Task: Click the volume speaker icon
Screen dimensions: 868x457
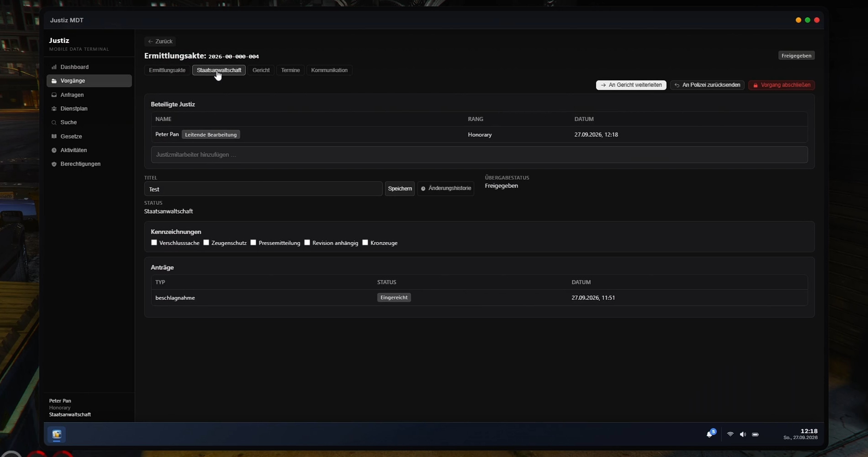Action: tap(743, 434)
